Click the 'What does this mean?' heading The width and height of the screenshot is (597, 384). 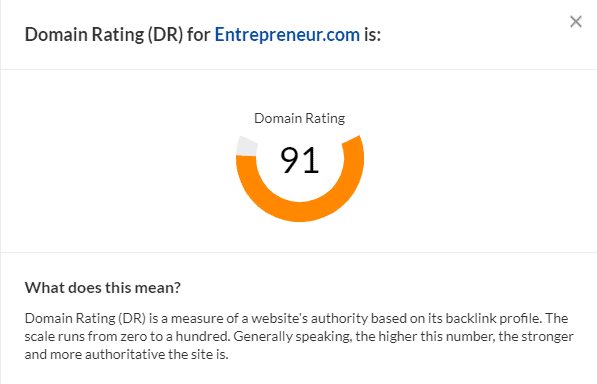[x=103, y=288]
